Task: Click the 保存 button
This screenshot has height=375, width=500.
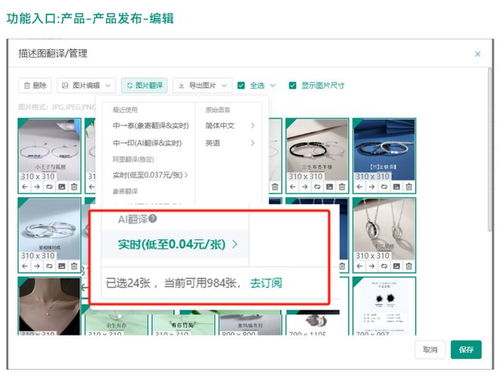Action: 466,350
